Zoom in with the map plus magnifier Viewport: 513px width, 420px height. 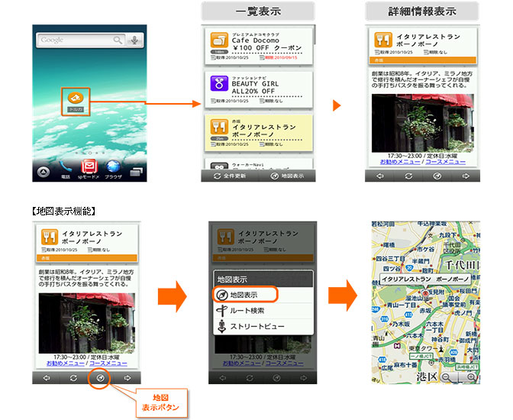471,377
